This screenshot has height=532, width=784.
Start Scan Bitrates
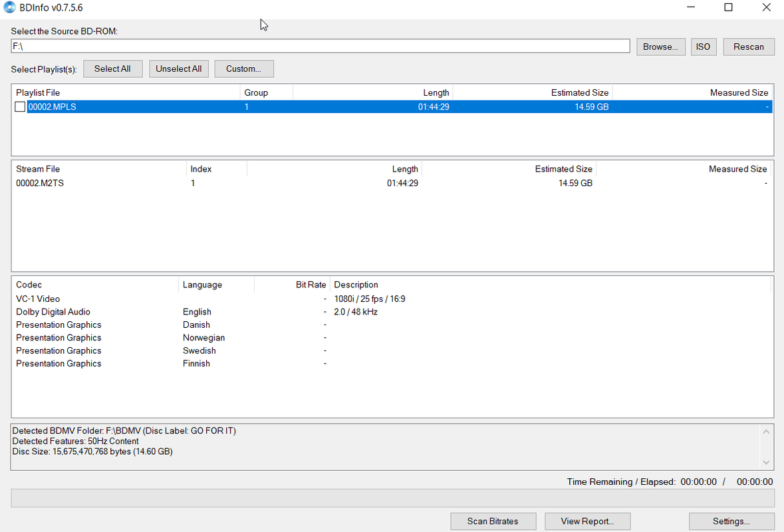point(493,521)
